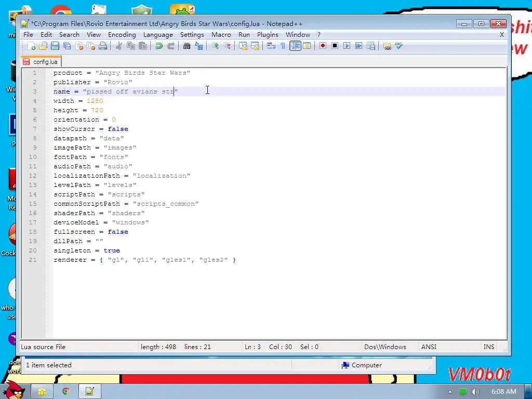Click the 'showCursor = false' line

[91, 129]
